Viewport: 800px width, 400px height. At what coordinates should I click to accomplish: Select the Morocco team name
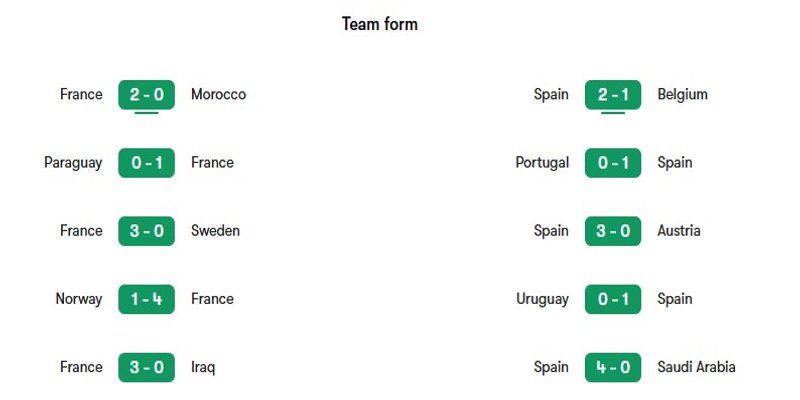[218, 94]
